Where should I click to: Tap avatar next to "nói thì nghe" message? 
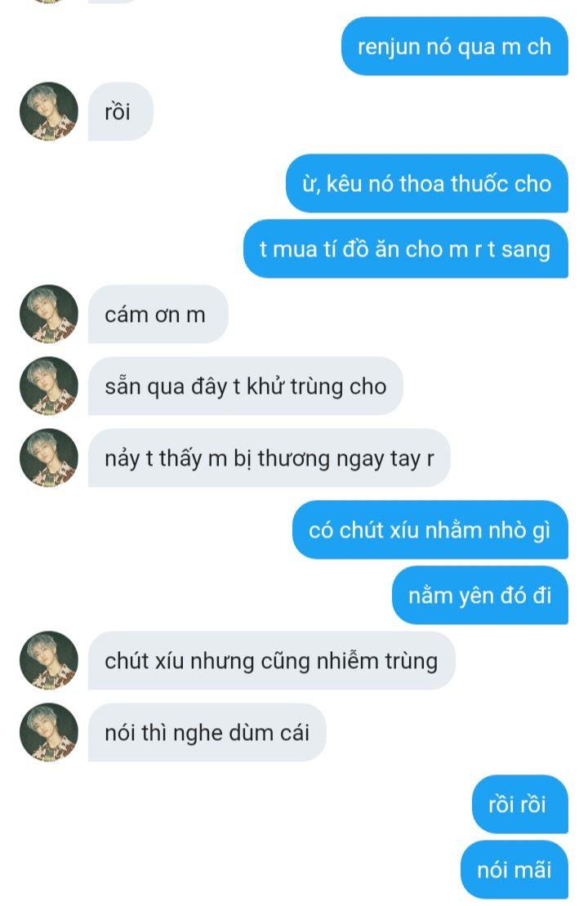pyautogui.click(x=49, y=732)
